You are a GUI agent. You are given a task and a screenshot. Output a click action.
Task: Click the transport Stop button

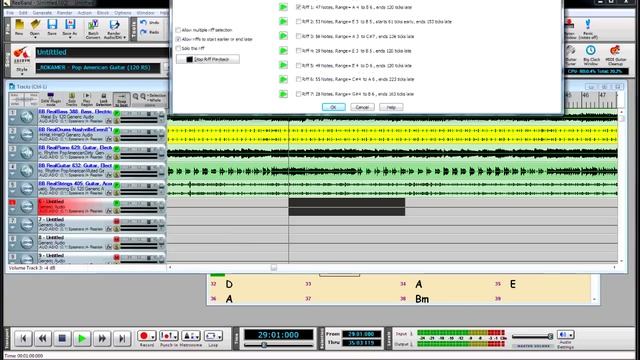pos(62,338)
